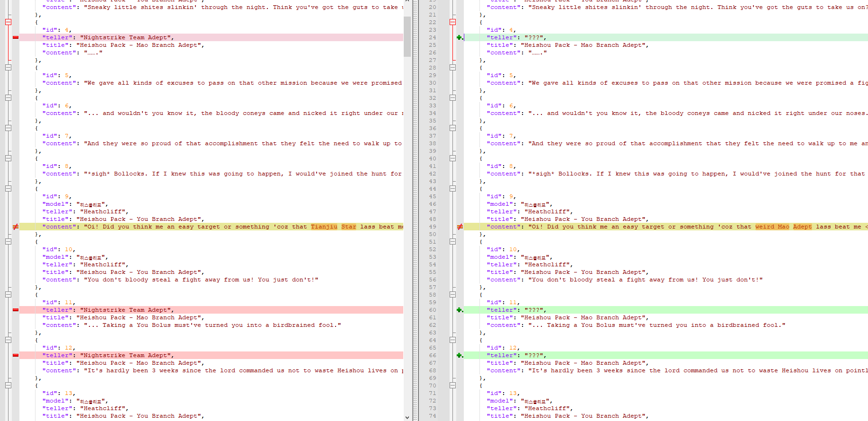Image resolution: width=868 pixels, height=421 pixels.
Task: Click "Nightstrike Team Adept" teller under id 4
Action: click(125, 37)
